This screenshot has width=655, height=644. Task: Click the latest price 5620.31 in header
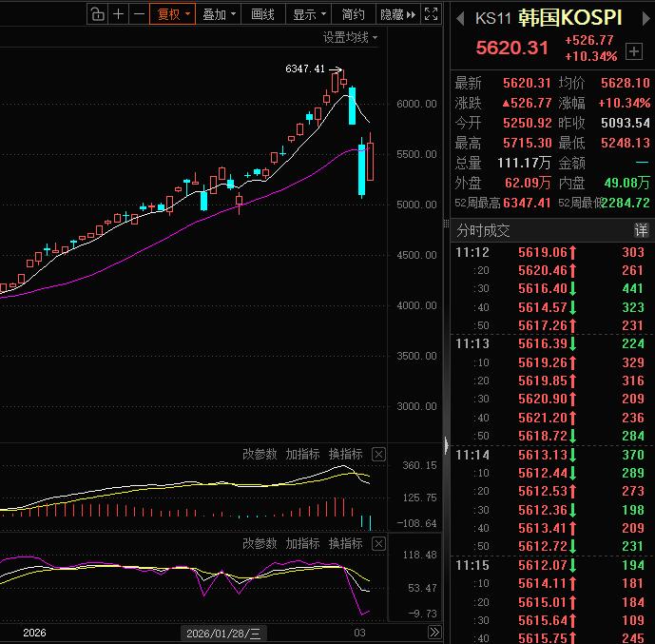tap(511, 48)
